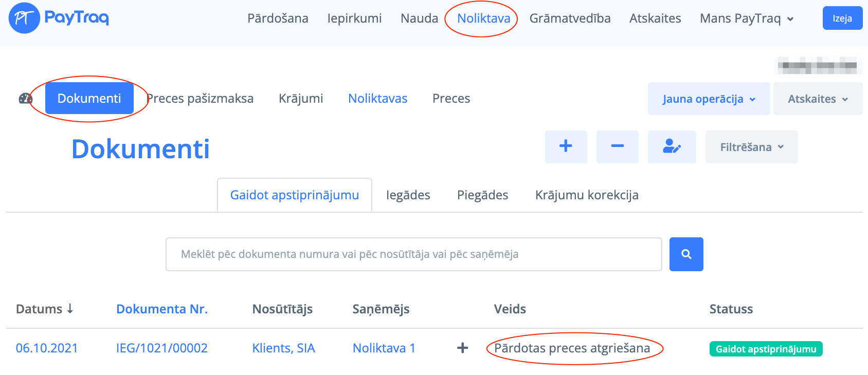Open the Jauna operācija dropdown
Screen dimensions: 868x375
[x=709, y=99]
